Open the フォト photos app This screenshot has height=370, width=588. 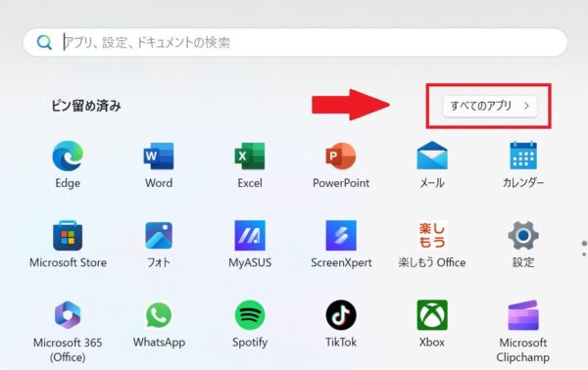[159, 236]
